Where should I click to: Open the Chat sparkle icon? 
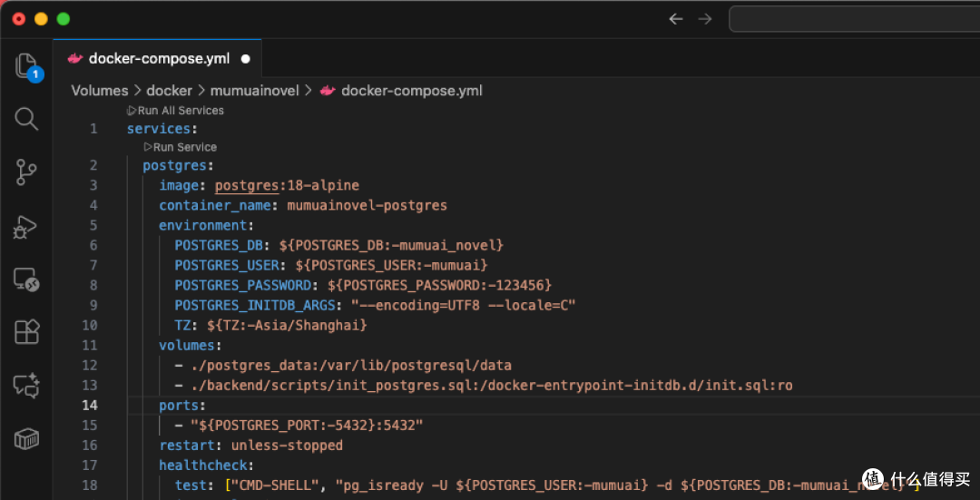pos(26,386)
